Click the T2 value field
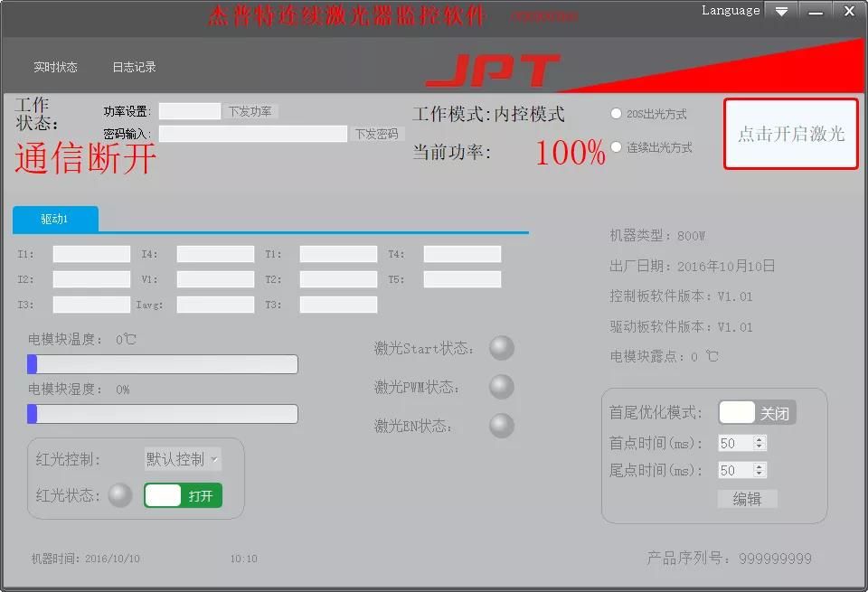Image resolution: width=868 pixels, height=592 pixels. (339, 279)
